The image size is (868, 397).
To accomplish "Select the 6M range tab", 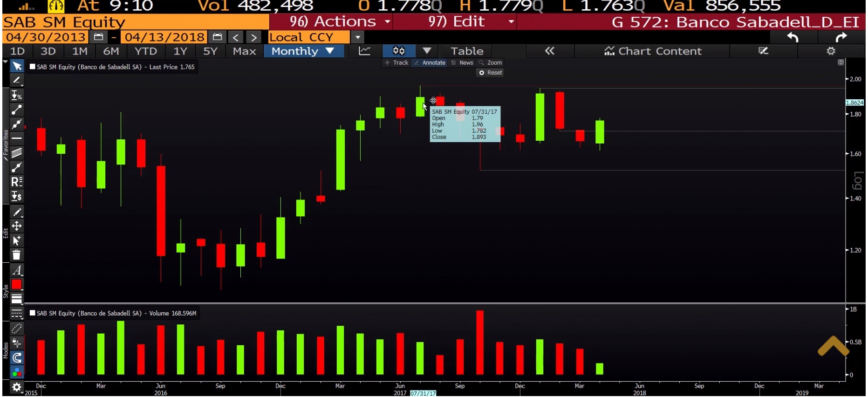I will [x=111, y=51].
